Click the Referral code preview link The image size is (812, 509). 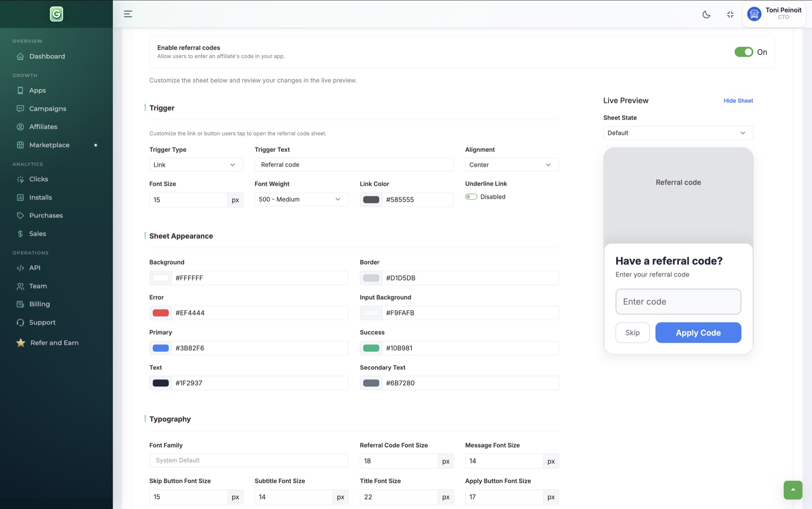678,182
